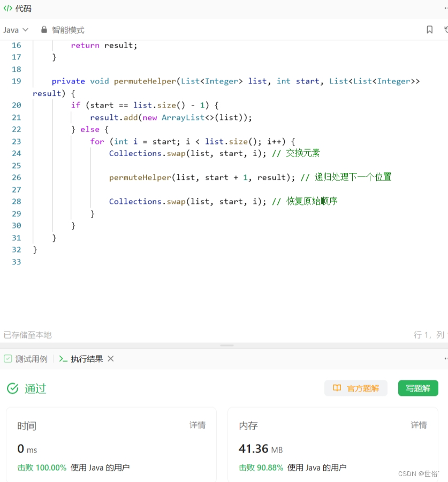Open 详情 under the 时间 section
This screenshot has height=482, width=448.
[197, 425]
